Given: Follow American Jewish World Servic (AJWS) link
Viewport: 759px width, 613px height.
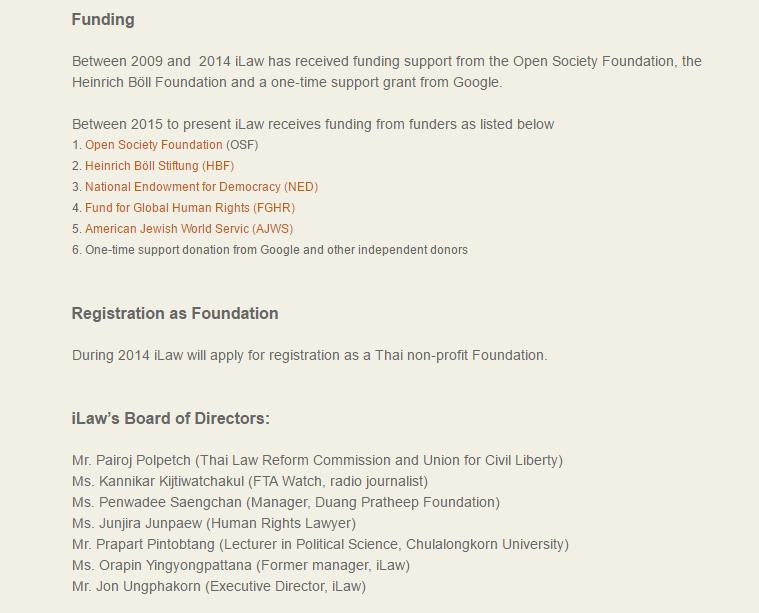Looking at the screenshot, I should 189,229.
